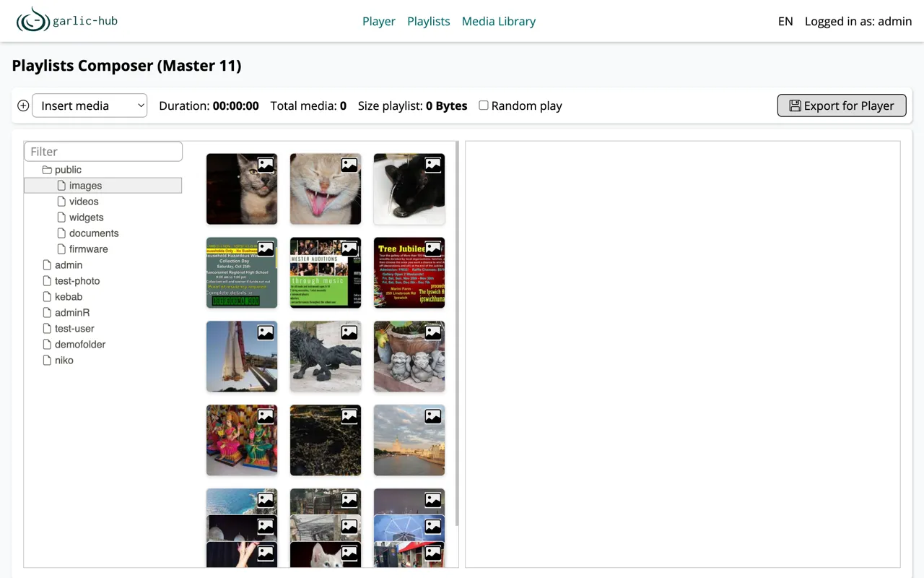Image resolution: width=924 pixels, height=578 pixels.
Task: Click image-type badge on black cat thumbnail
Action: pyautogui.click(x=433, y=165)
